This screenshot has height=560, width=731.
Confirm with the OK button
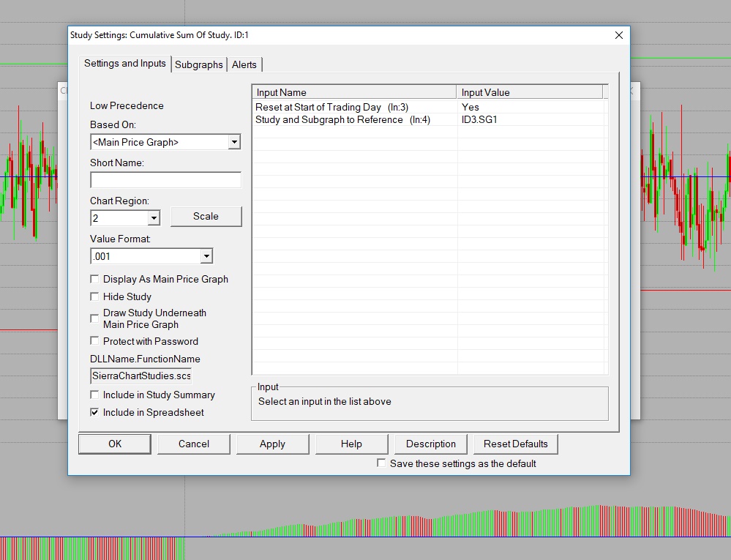pyautogui.click(x=115, y=444)
